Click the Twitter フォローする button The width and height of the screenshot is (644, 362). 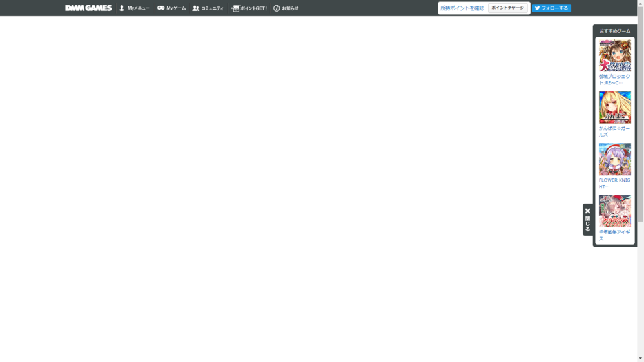[x=551, y=8]
